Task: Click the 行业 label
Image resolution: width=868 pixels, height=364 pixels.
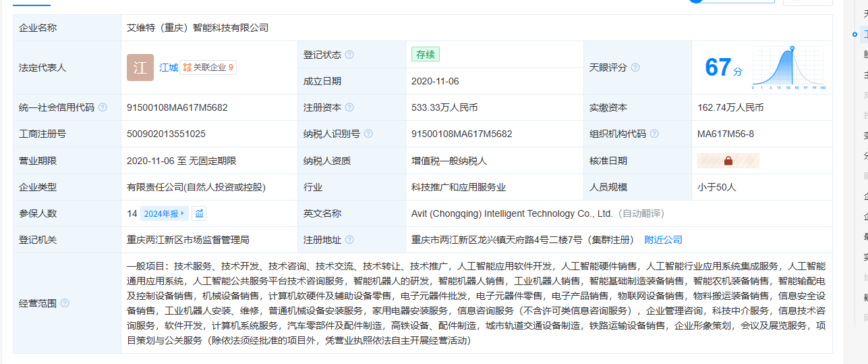Action: [313, 187]
